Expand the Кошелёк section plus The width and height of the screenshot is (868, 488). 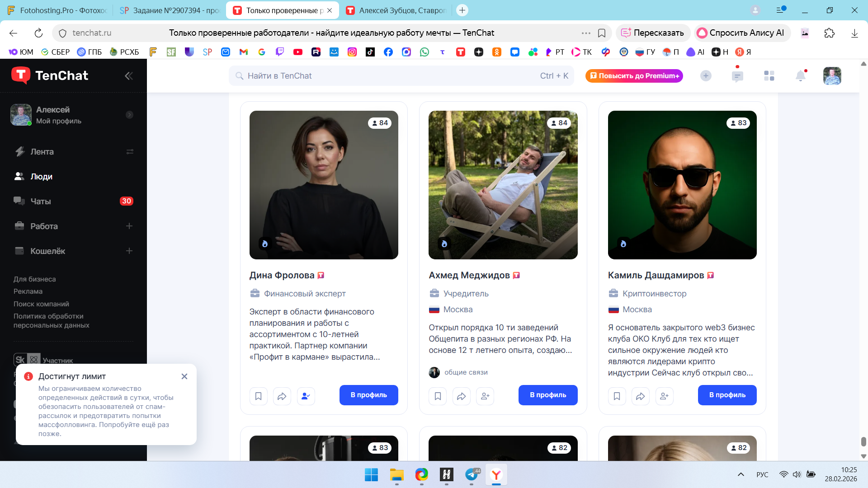coord(129,251)
